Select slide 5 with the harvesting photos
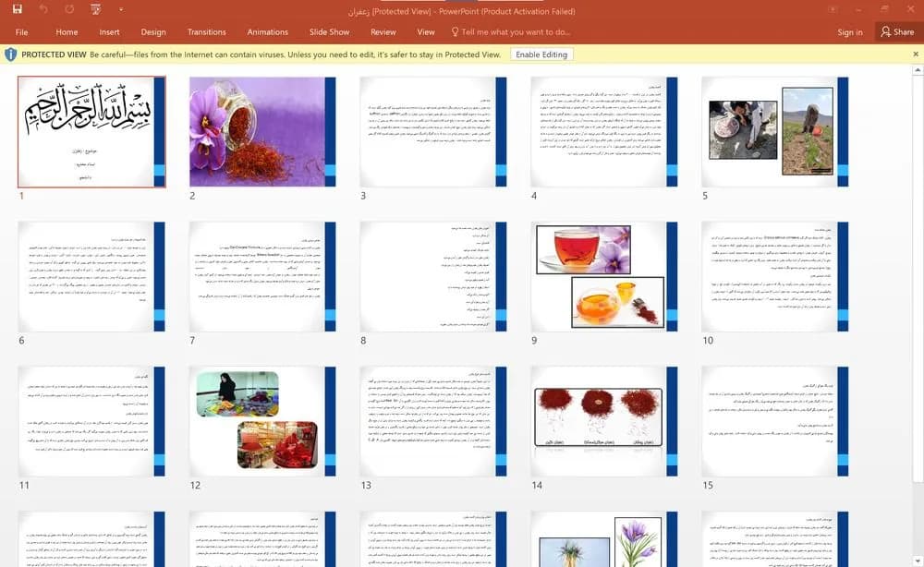 click(775, 132)
